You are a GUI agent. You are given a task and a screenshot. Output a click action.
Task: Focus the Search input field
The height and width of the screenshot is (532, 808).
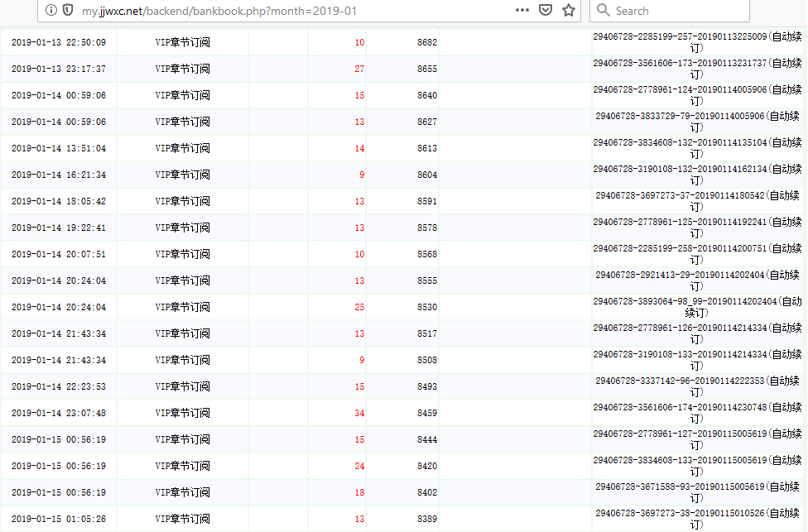670,11
